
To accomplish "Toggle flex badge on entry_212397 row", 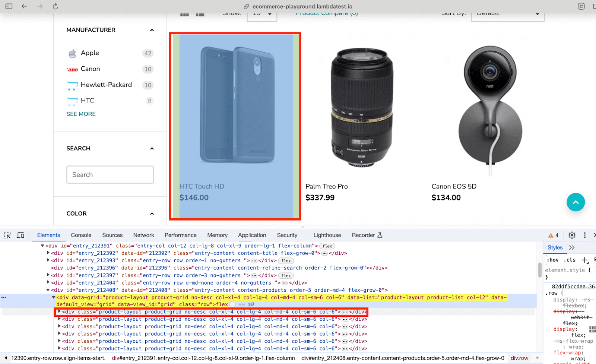I will coord(286,276).
